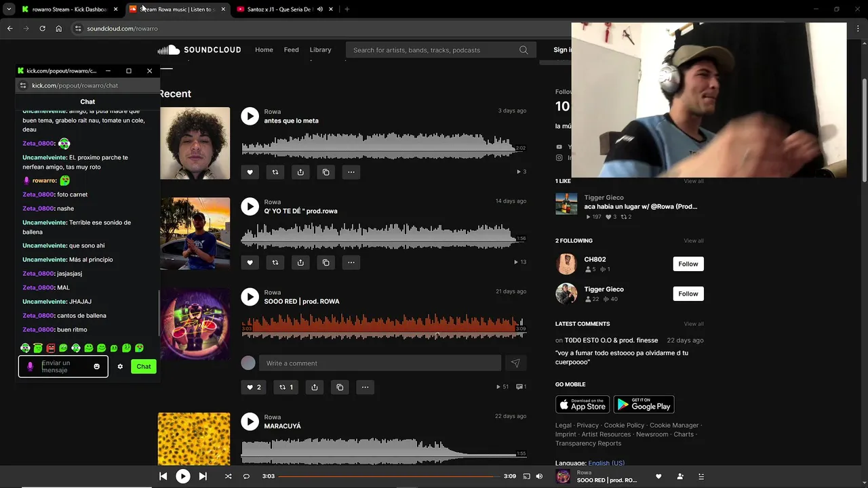Change language English (US)
Viewport: 868px width, 488px height.
tap(606, 463)
